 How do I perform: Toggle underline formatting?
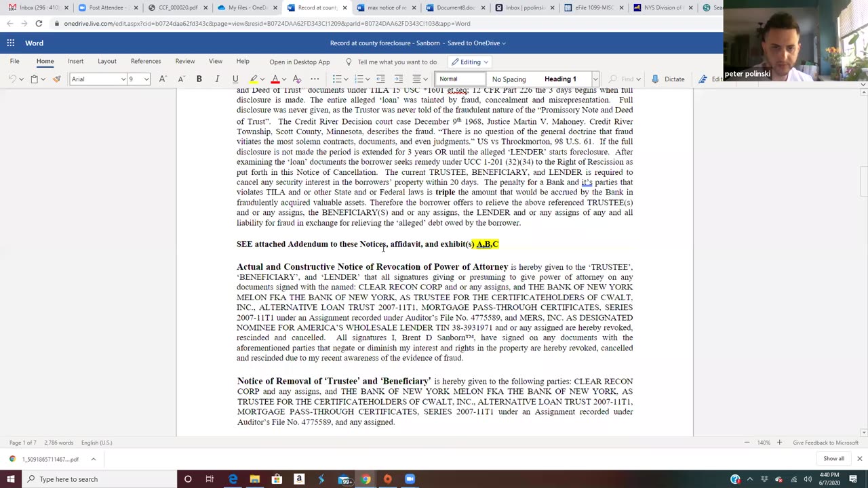[x=235, y=79]
